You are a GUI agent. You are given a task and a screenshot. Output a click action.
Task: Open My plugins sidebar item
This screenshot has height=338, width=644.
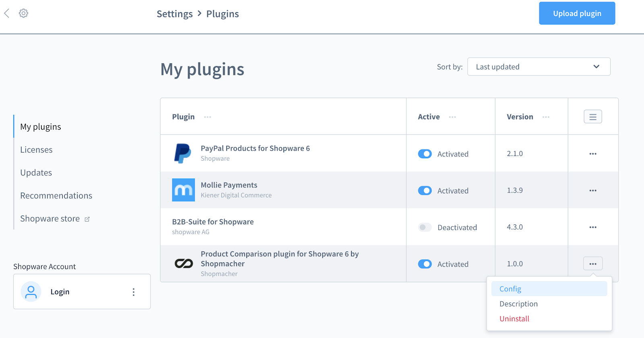41,127
